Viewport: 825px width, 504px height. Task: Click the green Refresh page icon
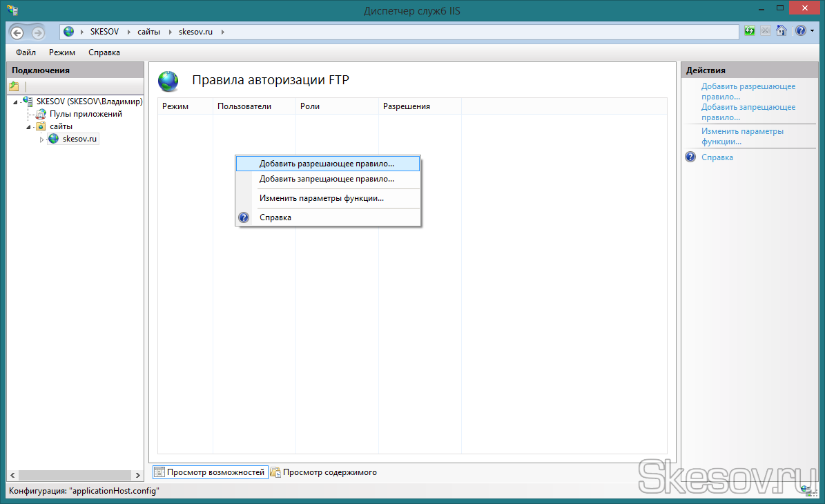point(750,31)
